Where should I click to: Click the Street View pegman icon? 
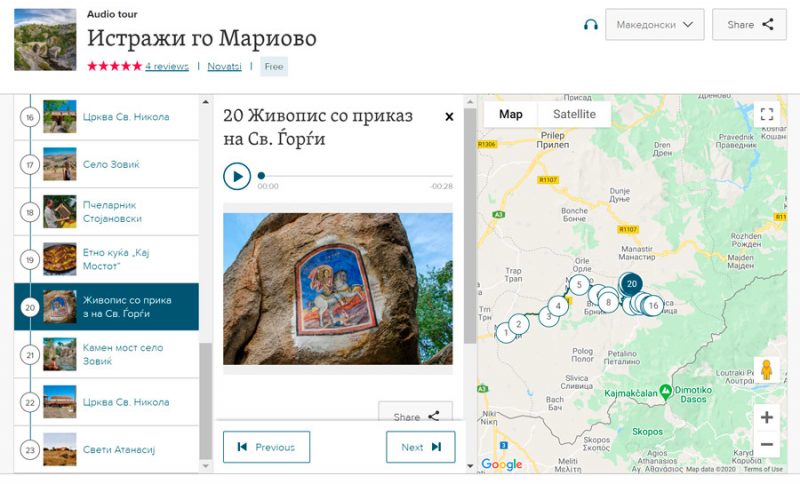point(767,369)
